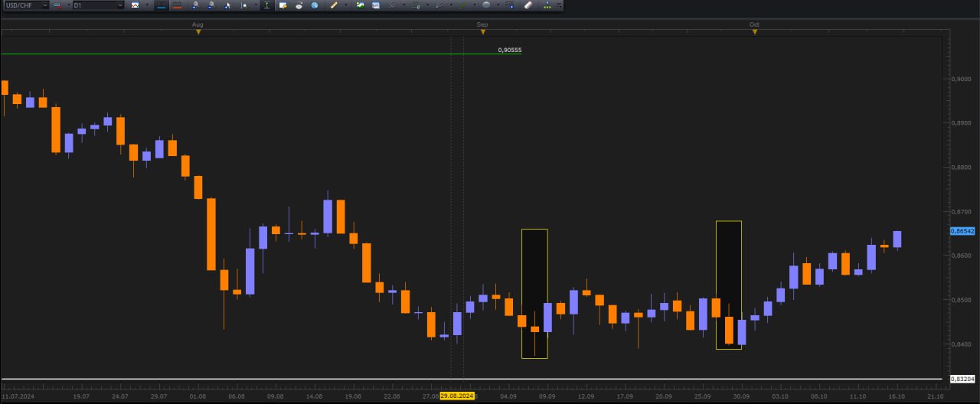
Task: Click the Oct month marker triangle
Action: 755,31
